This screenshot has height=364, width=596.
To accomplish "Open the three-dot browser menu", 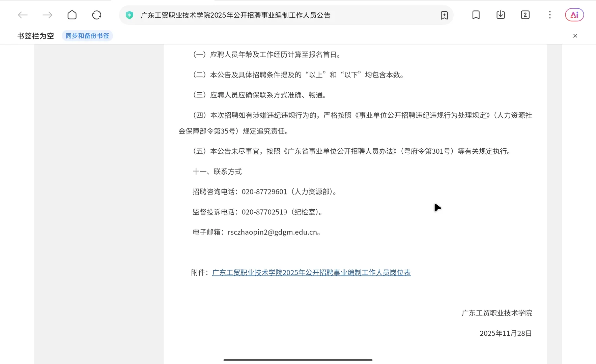I will click(550, 15).
